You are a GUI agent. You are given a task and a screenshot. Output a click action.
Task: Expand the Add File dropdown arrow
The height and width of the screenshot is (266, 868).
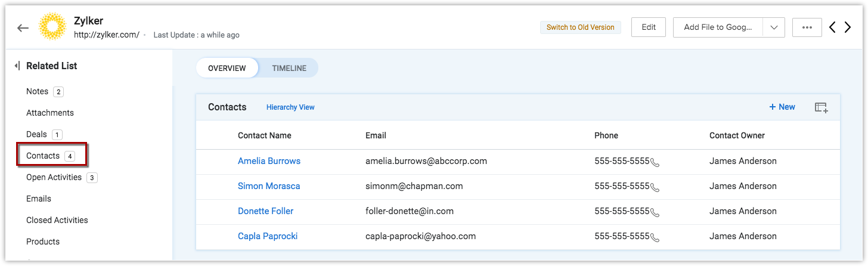773,27
